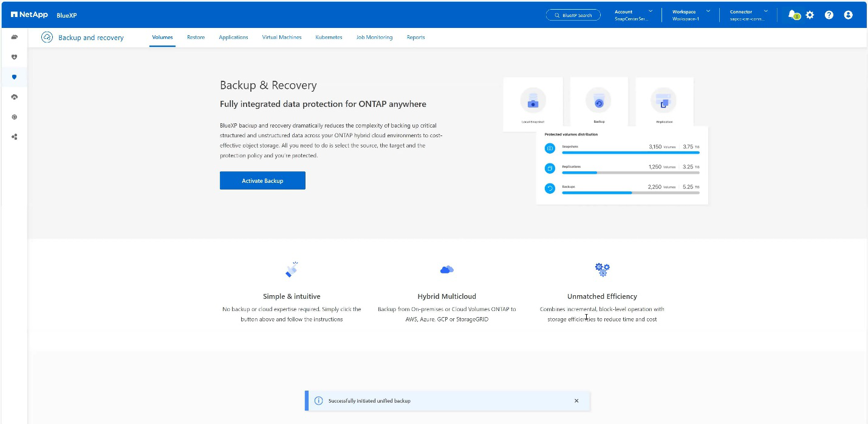Click the Unmatched Efficiency gears icon
Screen dimensions: 868x424
click(602, 269)
